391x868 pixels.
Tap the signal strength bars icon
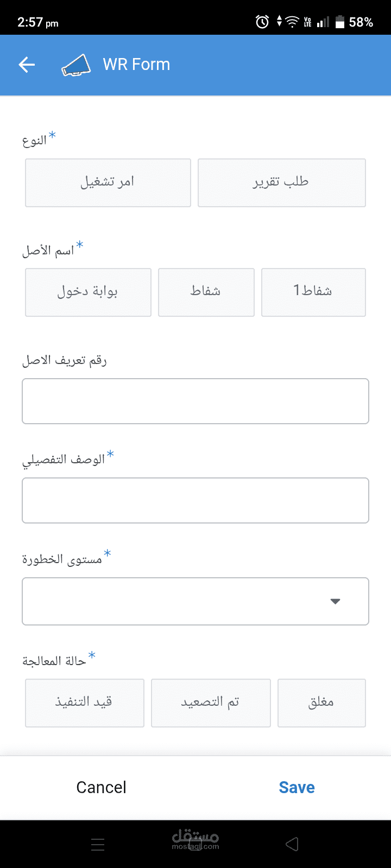click(x=323, y=22)
